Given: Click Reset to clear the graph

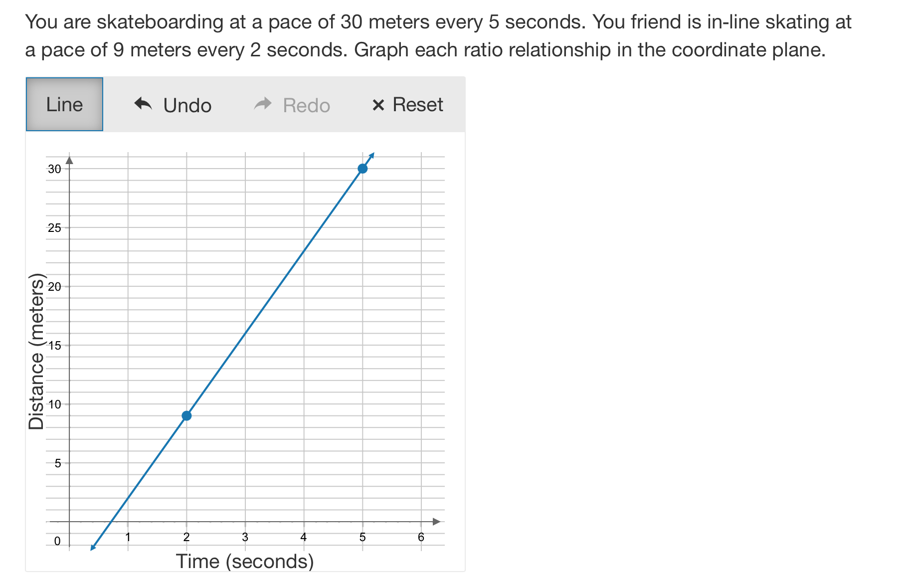Looking at the screenshot, I should pyautogui.click(x=407, y=105).
